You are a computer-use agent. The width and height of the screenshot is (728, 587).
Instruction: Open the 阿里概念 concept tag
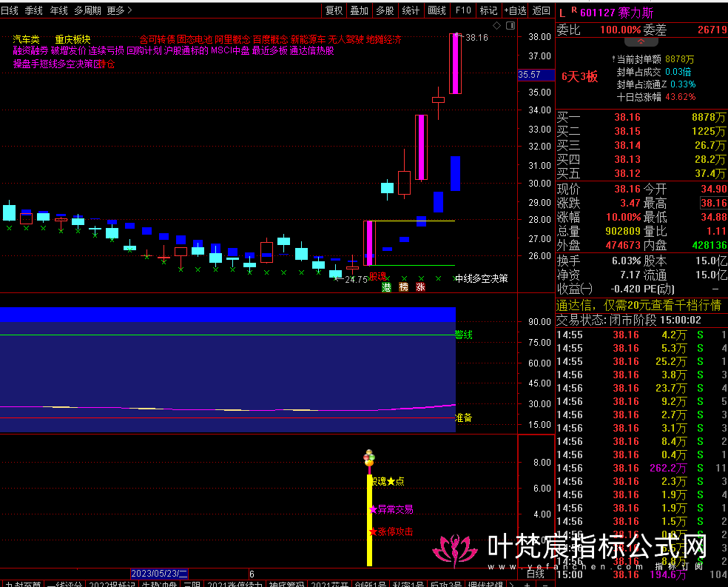(x=232, y=39)
